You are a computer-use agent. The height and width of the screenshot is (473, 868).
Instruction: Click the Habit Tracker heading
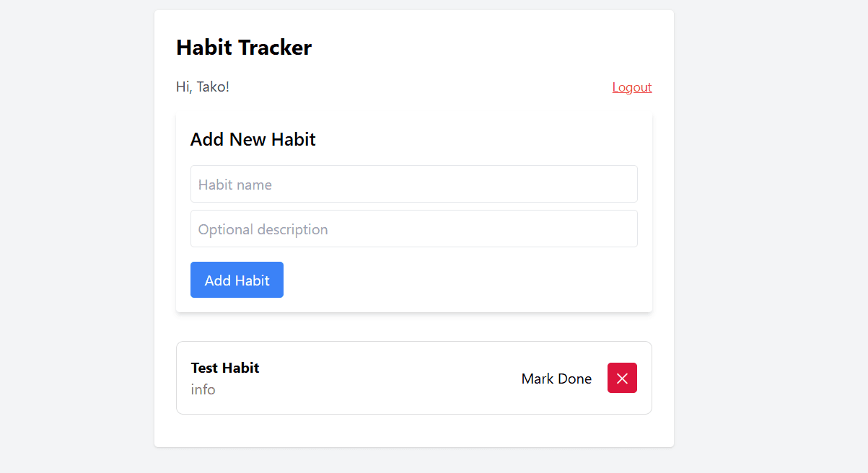[244, 47]
